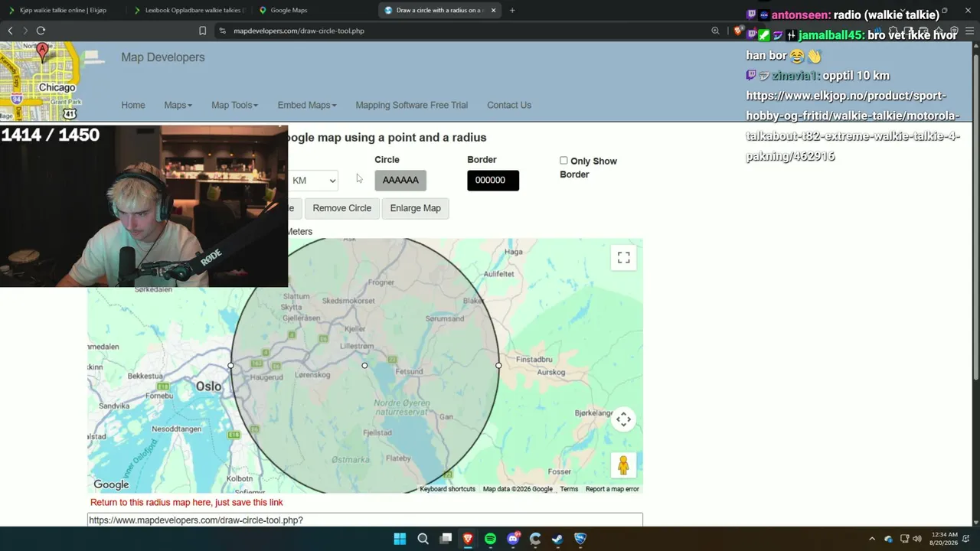Viewport: 980px width, 551px height.
Task: Focus the saved radius map URL field
Action: pyautogui.click(x=364, y=520)
